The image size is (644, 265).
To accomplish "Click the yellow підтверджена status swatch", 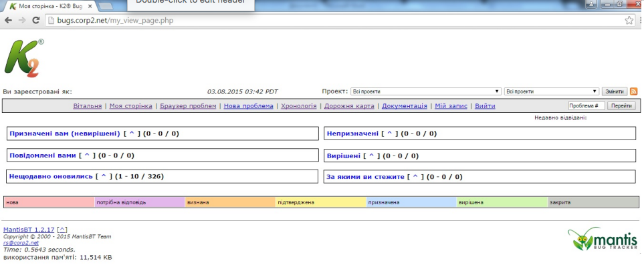I will click(321, 202).
